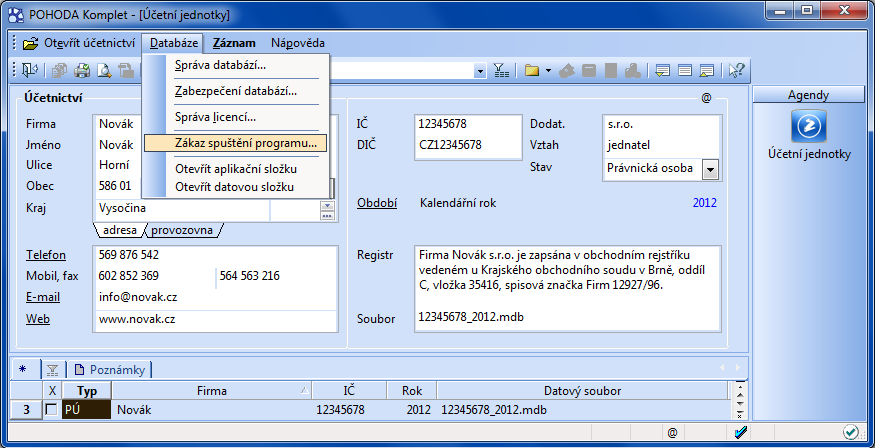Screen dimensions: 875x448
Task: Click the Období link label
Action: pyautogui.click(x=377, y=203)
